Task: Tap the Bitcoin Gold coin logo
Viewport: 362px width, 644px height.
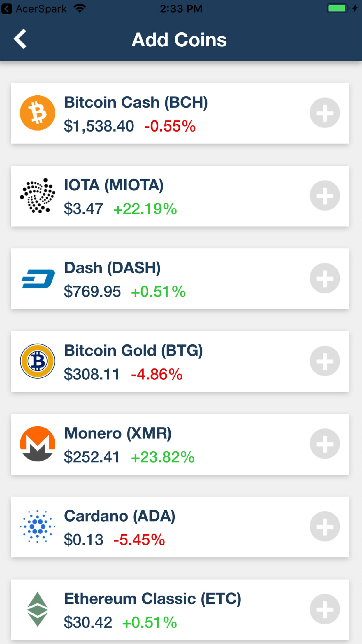Action: [38, 361]
